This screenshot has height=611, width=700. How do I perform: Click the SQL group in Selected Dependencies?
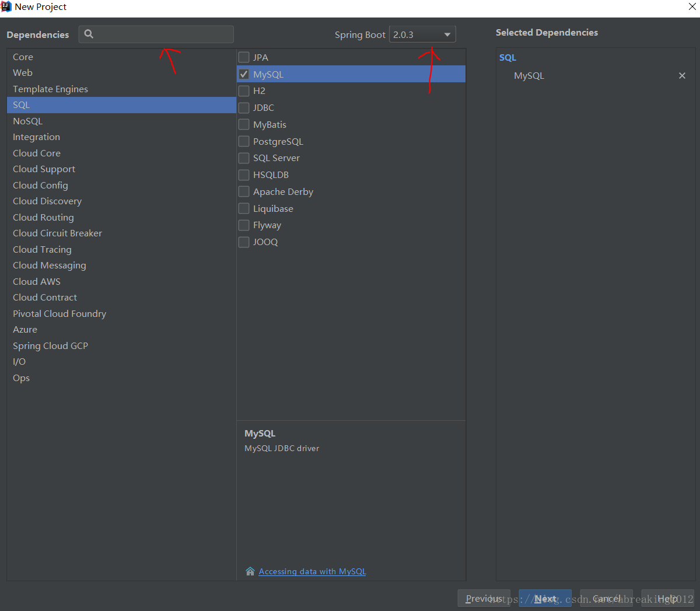pyautogui.click(x=508, y=58)
